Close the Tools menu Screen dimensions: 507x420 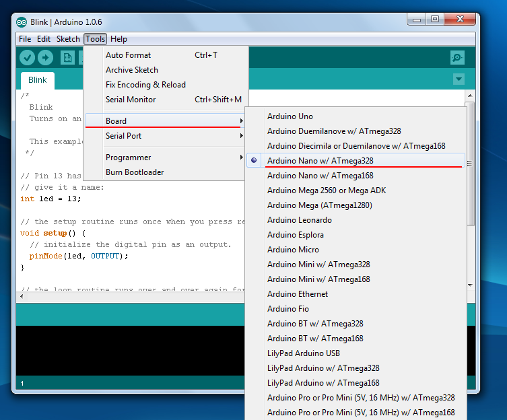pyautogui.click(x=95, y=39)
